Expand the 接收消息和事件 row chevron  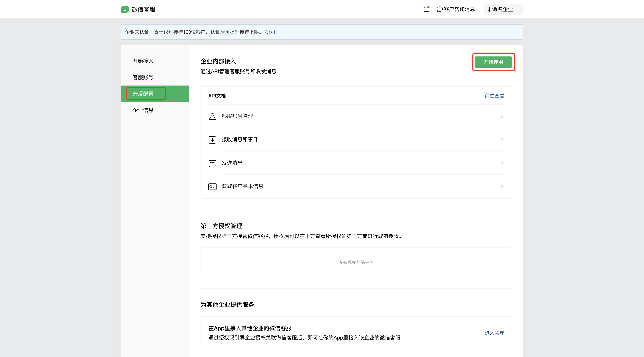coord(502,140)
